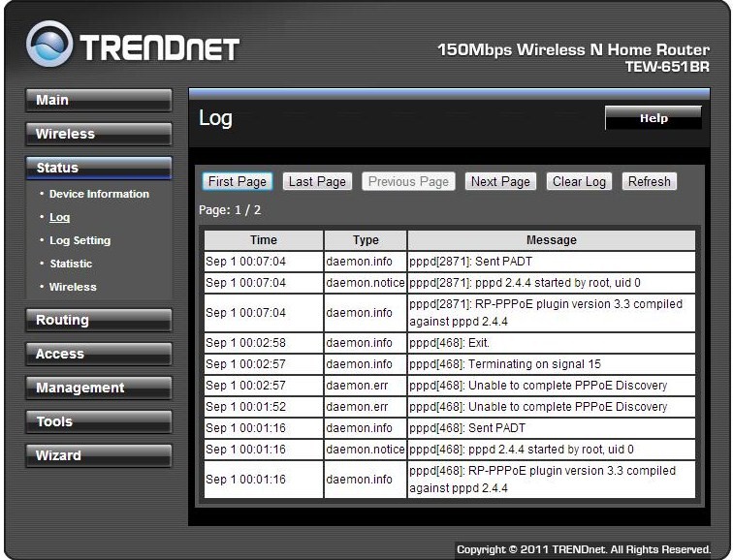The width and height of the screenshot is (733, 560).
Task: Open the Main menu section
Action: 98,100
